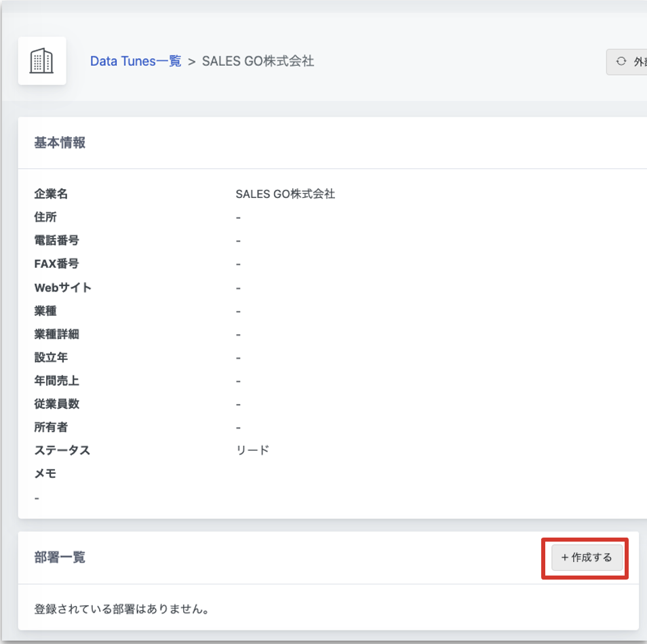
Task: Click the 電話番号 field label
Action: [x=56, y=240]
